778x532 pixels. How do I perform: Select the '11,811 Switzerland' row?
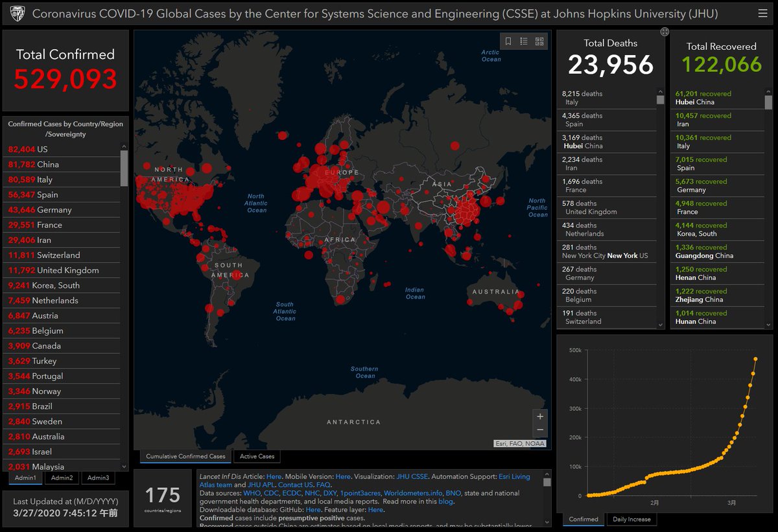(62, 255)
